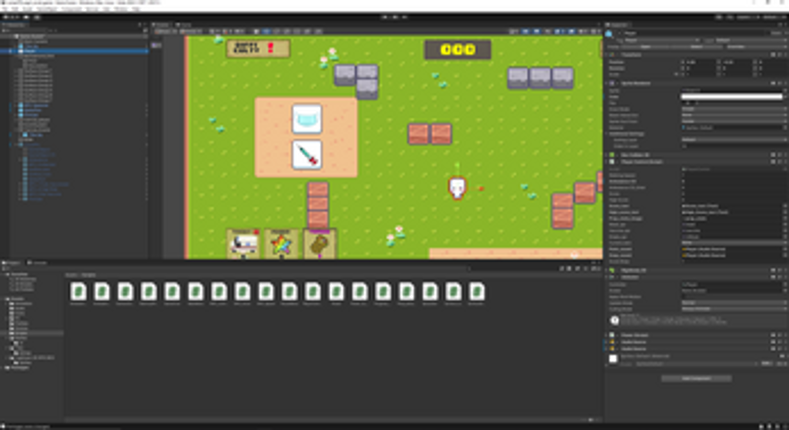Open the Assets menu
The width and height of the screenshot is (789, 430).
click(x=28, y=9)
